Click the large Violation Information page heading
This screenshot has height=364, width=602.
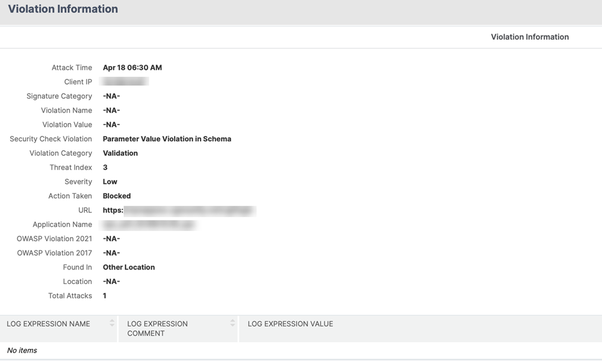point(63,9)
